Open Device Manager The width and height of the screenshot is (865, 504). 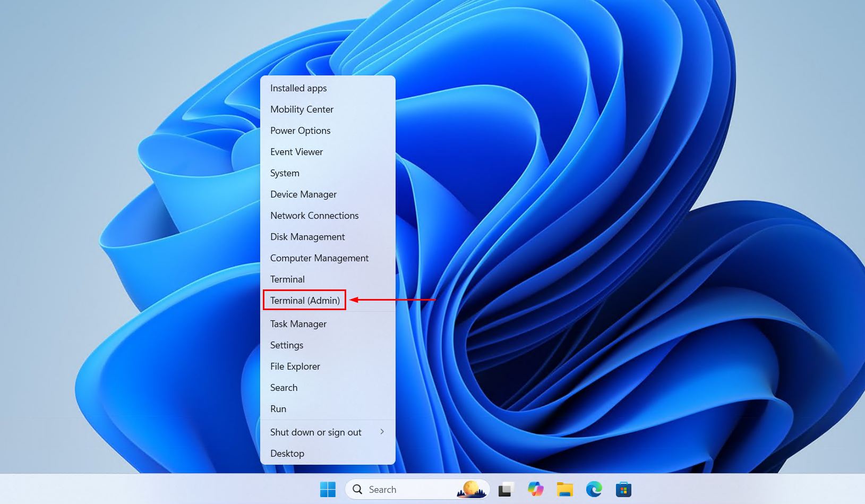tap(328, 194)
